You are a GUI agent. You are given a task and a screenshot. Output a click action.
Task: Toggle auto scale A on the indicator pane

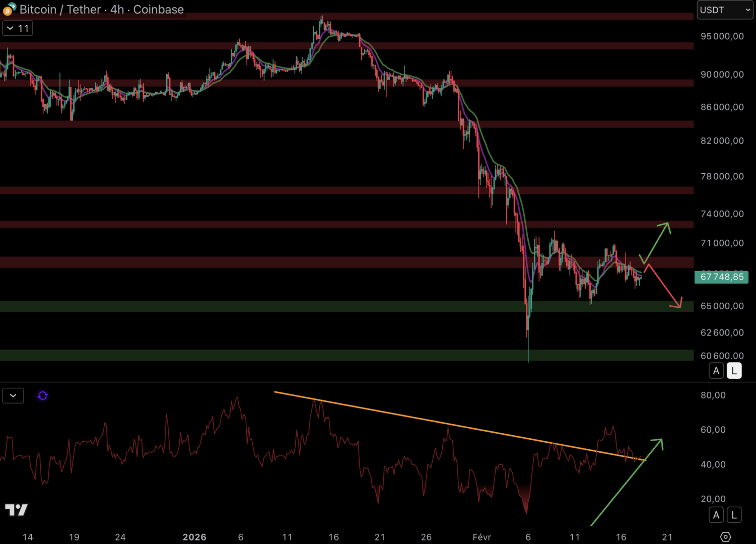coord(716,515)
